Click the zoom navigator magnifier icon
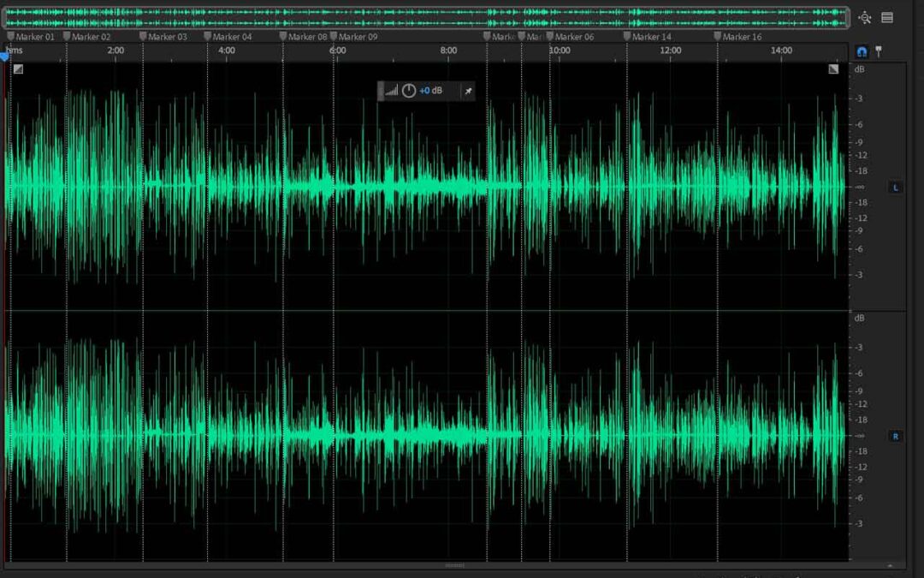The height and width of the screenshot is (578, 924). 865,17
